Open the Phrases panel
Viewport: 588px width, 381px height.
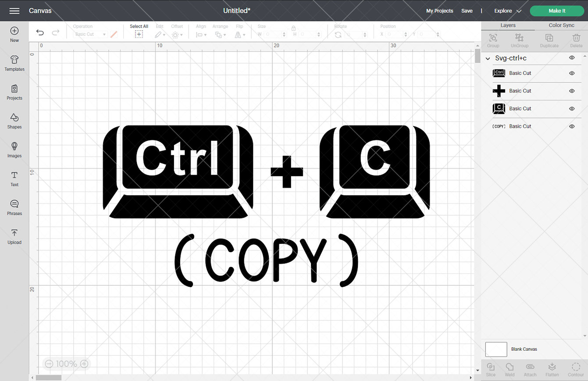(14, 207)
